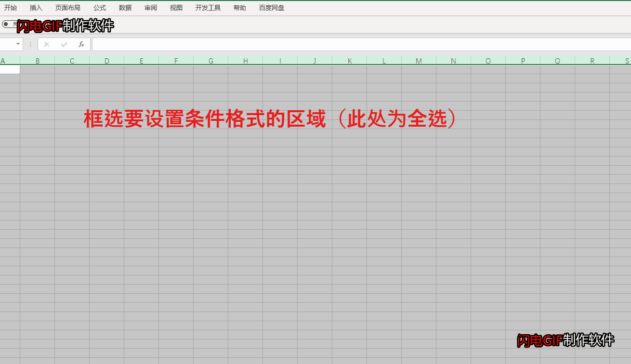The image size is (631, 364).
Task: Switch to the 页面布局 tab
Action: tap(68, 8)
